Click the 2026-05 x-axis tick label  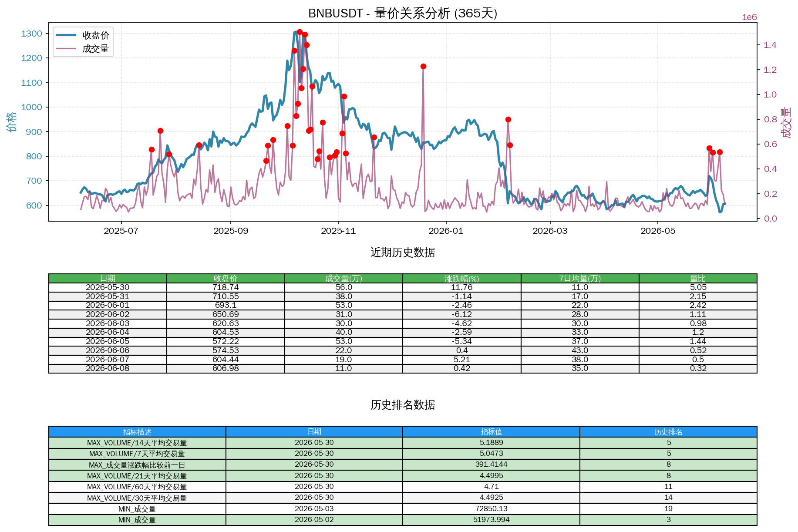[x=658, y=231]
